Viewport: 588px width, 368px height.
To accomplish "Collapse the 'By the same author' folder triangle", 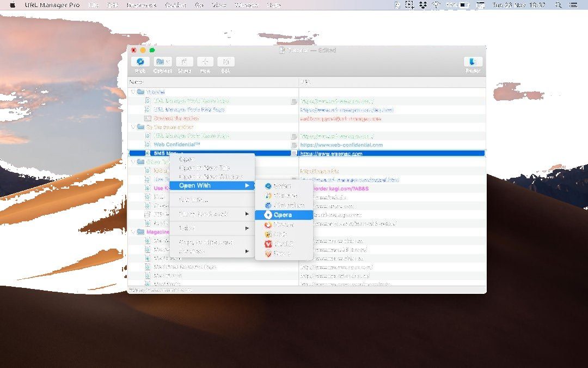I will (x=133, y=127).
